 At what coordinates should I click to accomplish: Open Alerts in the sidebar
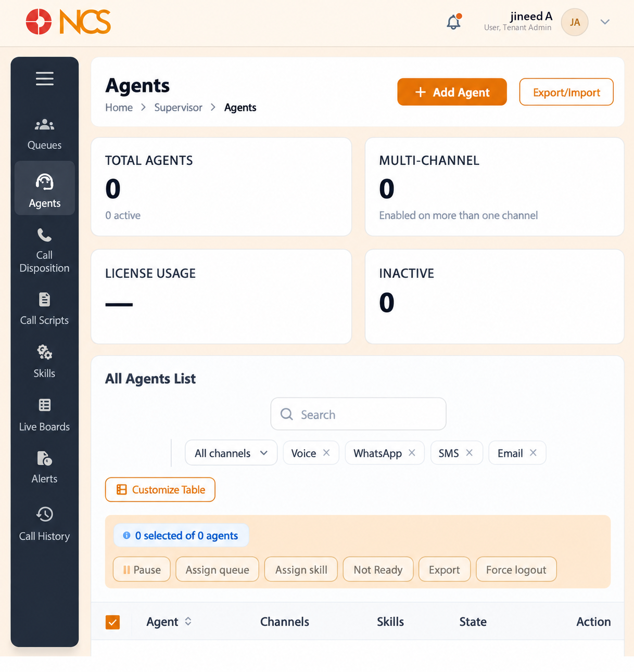point(45,468)
